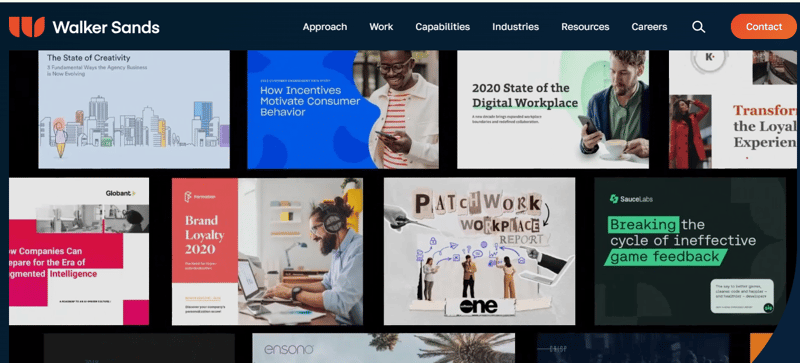Screen dimensions: 800x363
Task: Go to the Careers page
Action: 649,27
